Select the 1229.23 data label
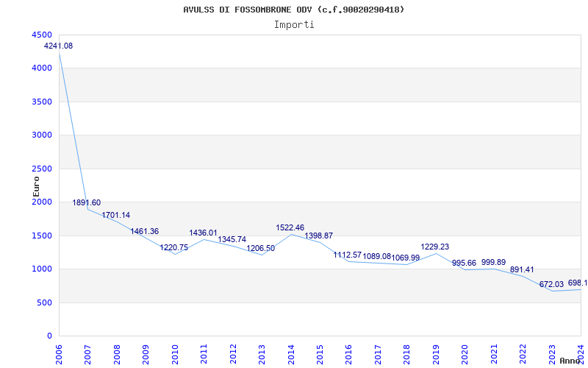 pyautogui.click(x=435, y=247)
